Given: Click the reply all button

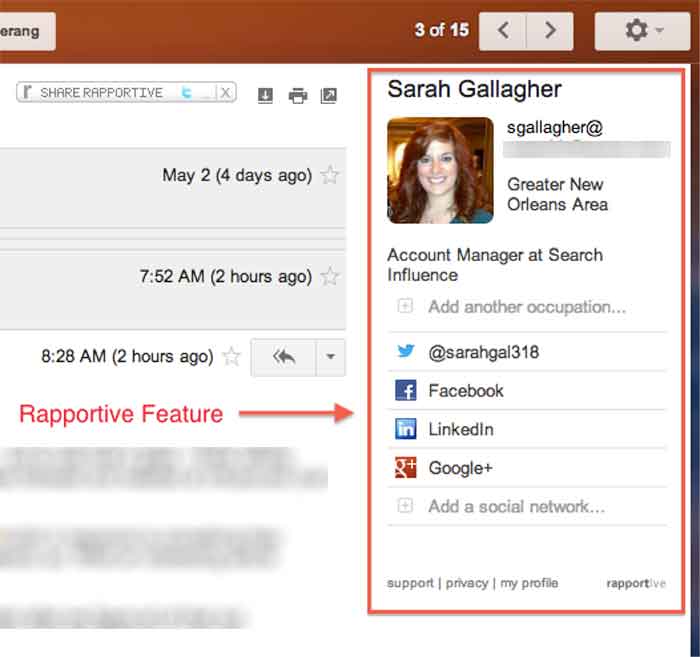Looking at the screenshot, I should click(283, 357).
